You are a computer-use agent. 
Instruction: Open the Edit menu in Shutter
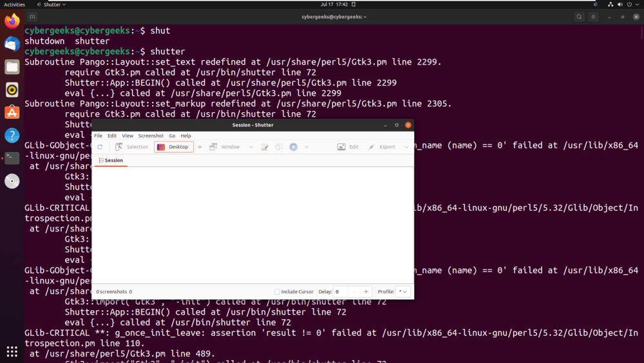point(112,135)
